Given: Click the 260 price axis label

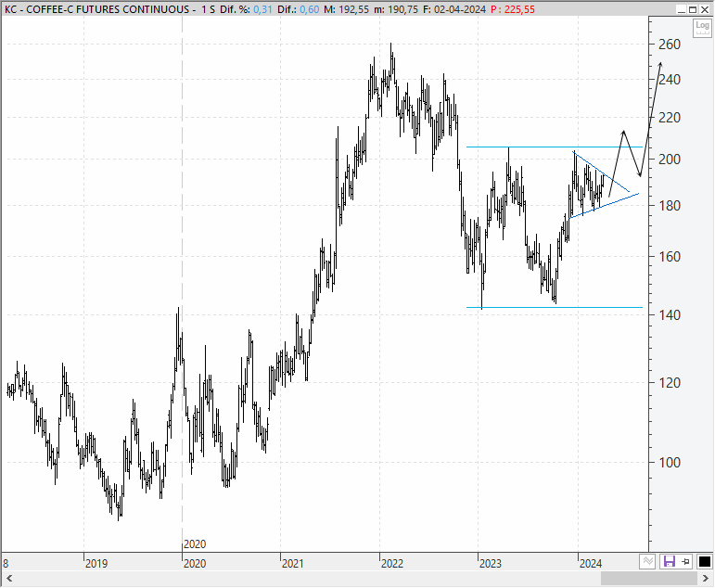Looking at the screenshot, I should pyautogui.click(x=670, y=45).
